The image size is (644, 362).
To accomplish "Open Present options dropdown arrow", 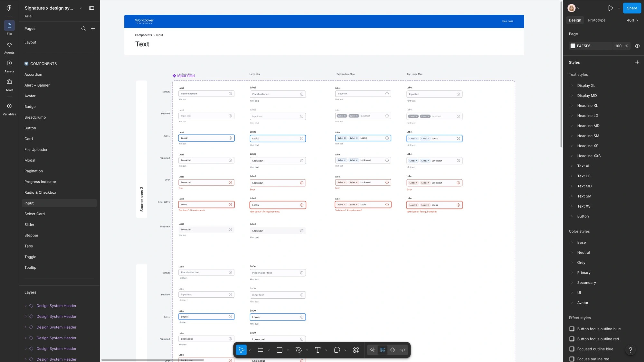I will pos(619,8).
